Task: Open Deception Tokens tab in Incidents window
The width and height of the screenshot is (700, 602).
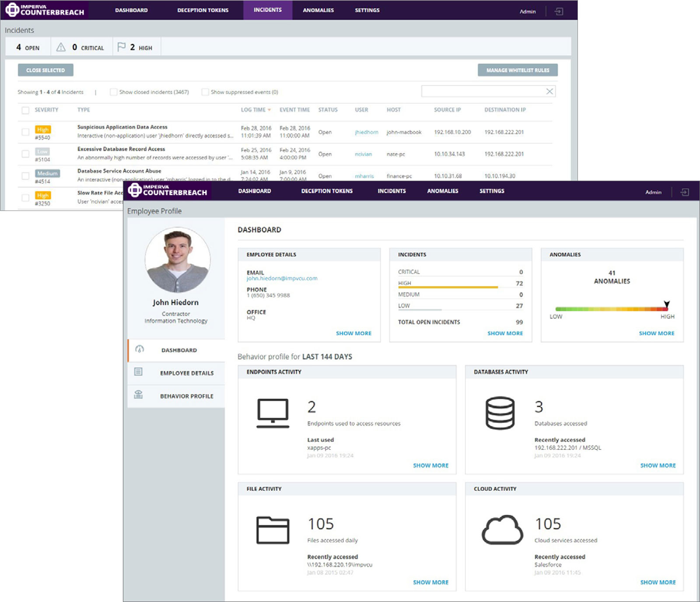Action: pyautogui.click(x=203, y=10)
